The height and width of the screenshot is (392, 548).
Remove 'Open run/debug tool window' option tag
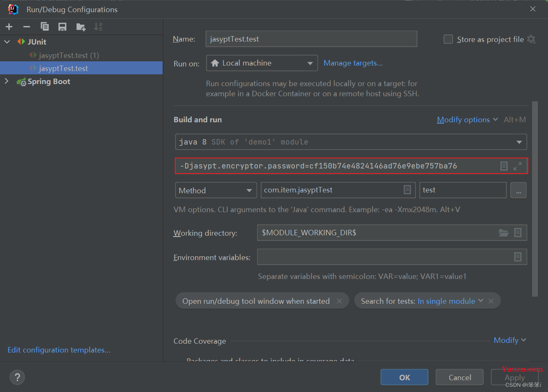pos(339,301)
